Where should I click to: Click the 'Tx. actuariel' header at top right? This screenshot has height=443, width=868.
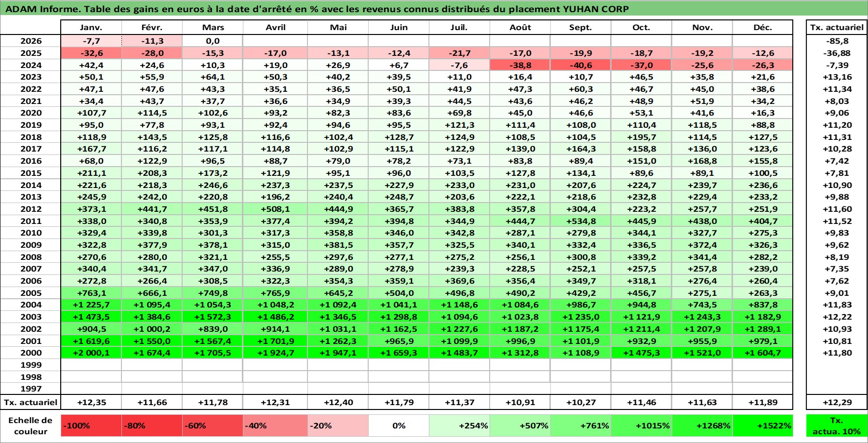[x=836, y=27]
